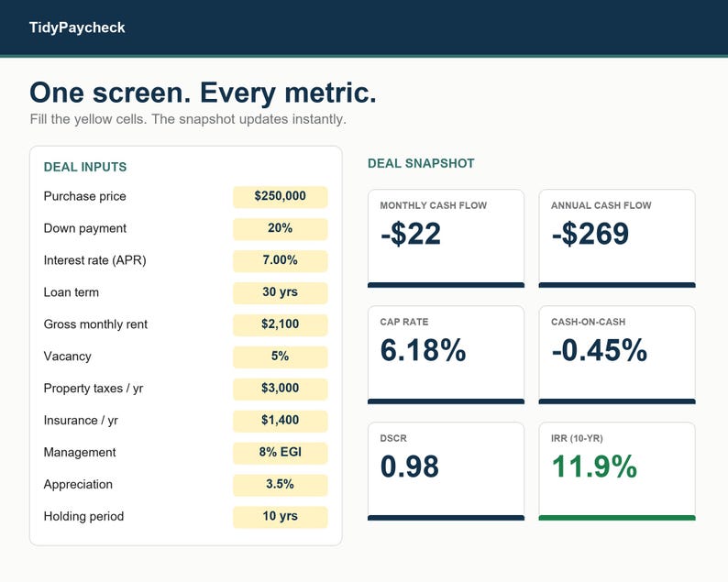Click the -$269 annual cash flow value
Viewport: 728px width, 582px height.
point(590,234)
